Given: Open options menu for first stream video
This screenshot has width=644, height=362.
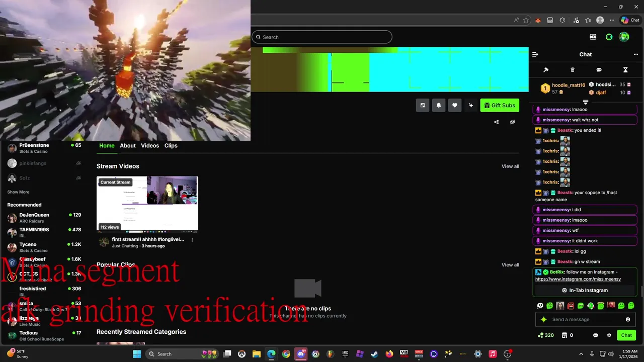Looking at the screenshot, I should [192, 240].
